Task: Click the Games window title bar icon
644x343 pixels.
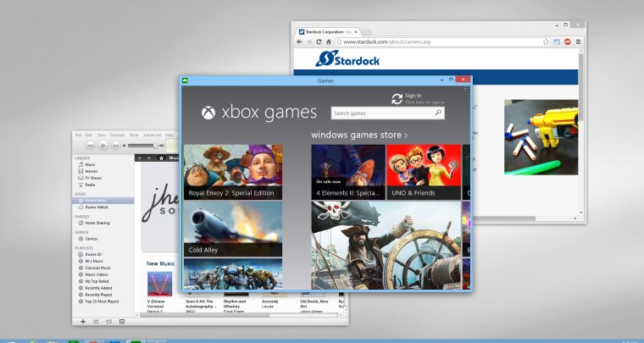Action: 186,80
